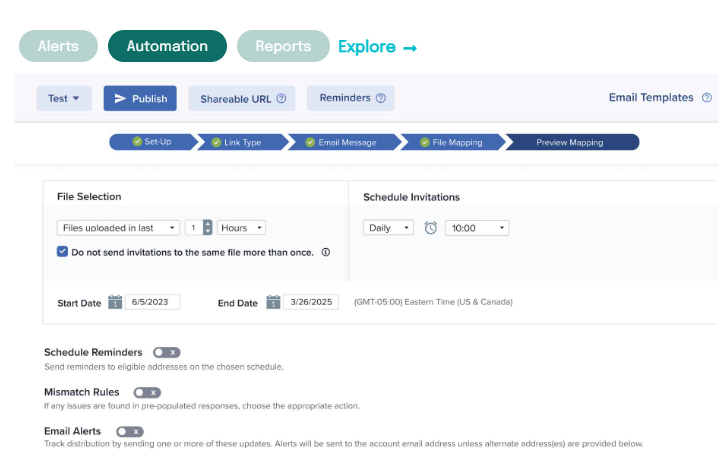Open the Email Templates link
The height and width of the screenshot is (470, 725).
pyautogui.click(x=651, y=98)
